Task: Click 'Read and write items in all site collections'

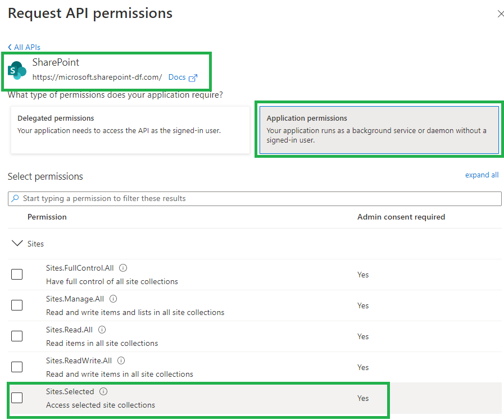Action: coord(120,374)
